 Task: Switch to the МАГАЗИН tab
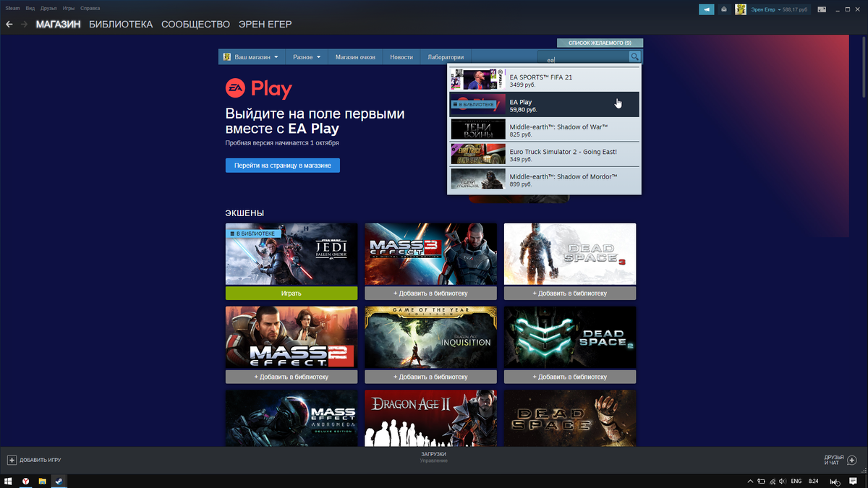tap(58, 24)
